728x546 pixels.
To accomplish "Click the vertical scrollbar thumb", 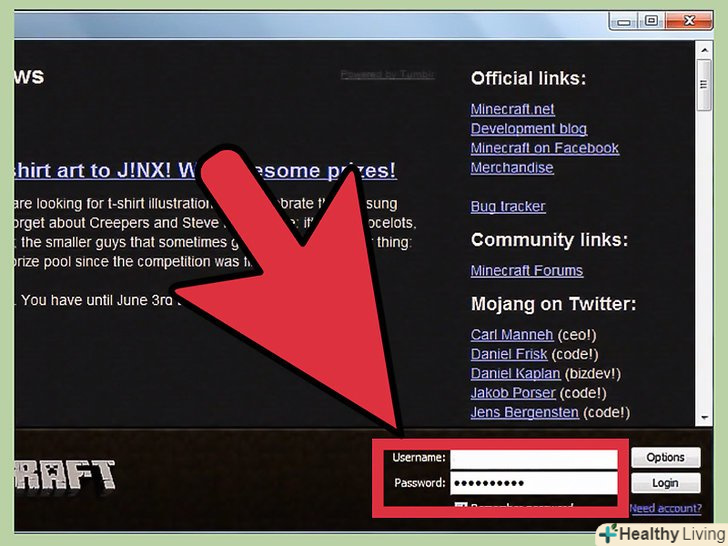I will coord(704,84).
